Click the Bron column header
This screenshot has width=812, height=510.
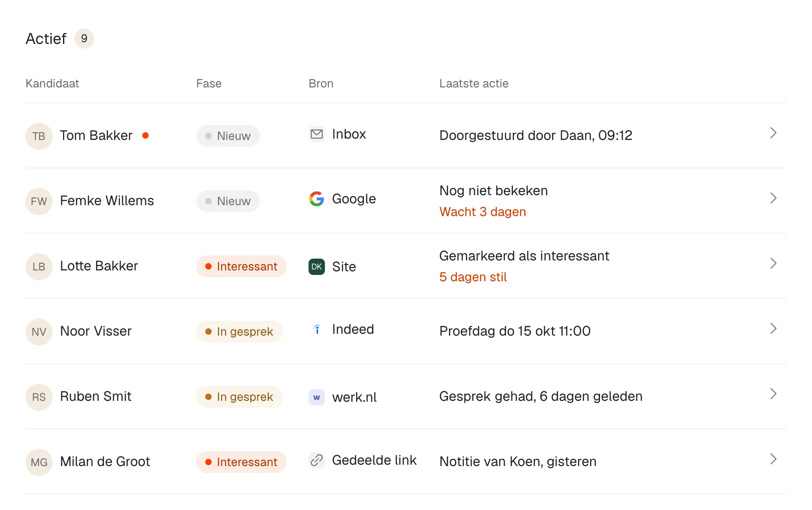[321, 83]
